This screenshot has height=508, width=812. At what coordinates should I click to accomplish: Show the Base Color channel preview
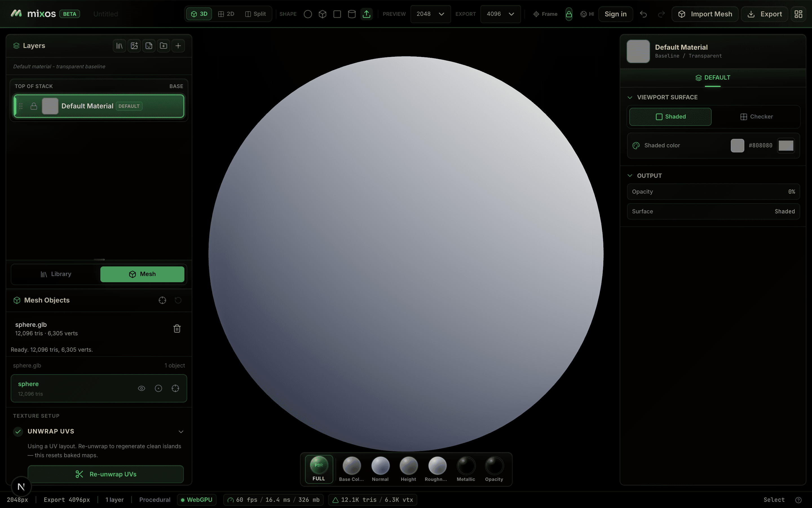coord(351,469)
